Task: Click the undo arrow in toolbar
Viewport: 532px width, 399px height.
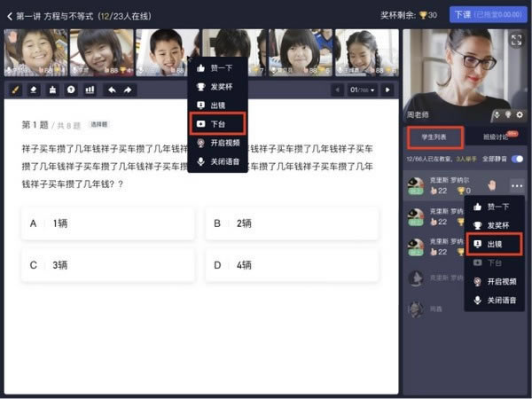Action: point(111,90)
